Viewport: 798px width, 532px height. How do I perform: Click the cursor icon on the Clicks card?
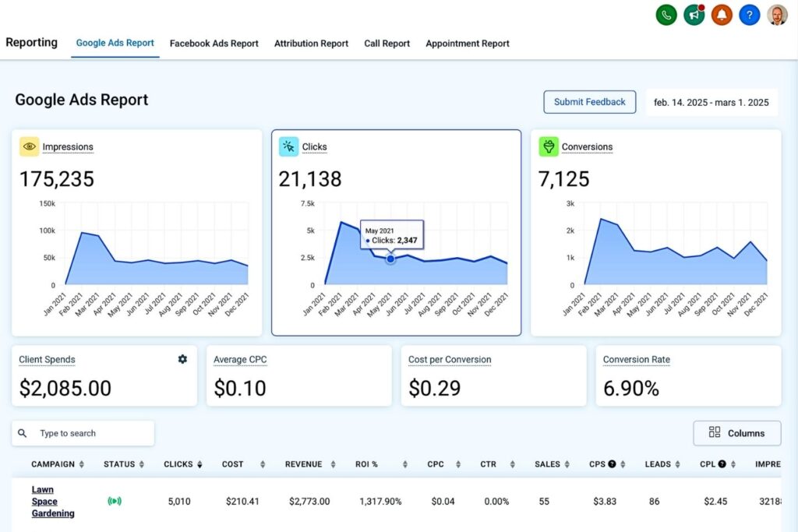(290, 146)
